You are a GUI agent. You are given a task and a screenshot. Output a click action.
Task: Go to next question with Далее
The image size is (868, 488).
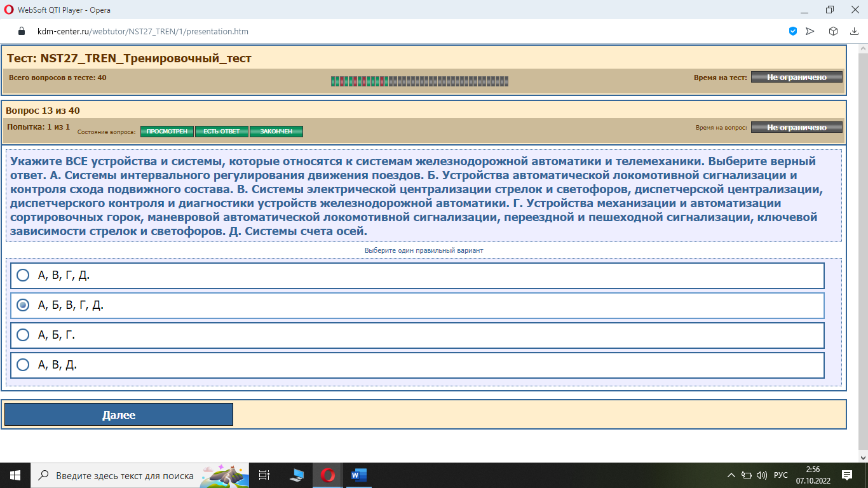[x=119, y=414]
